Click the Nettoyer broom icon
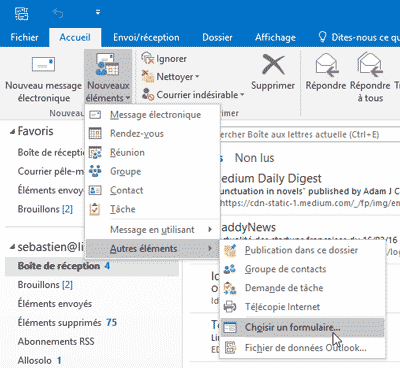This screenshot has width=400, height=368. (x=148, y=77)
